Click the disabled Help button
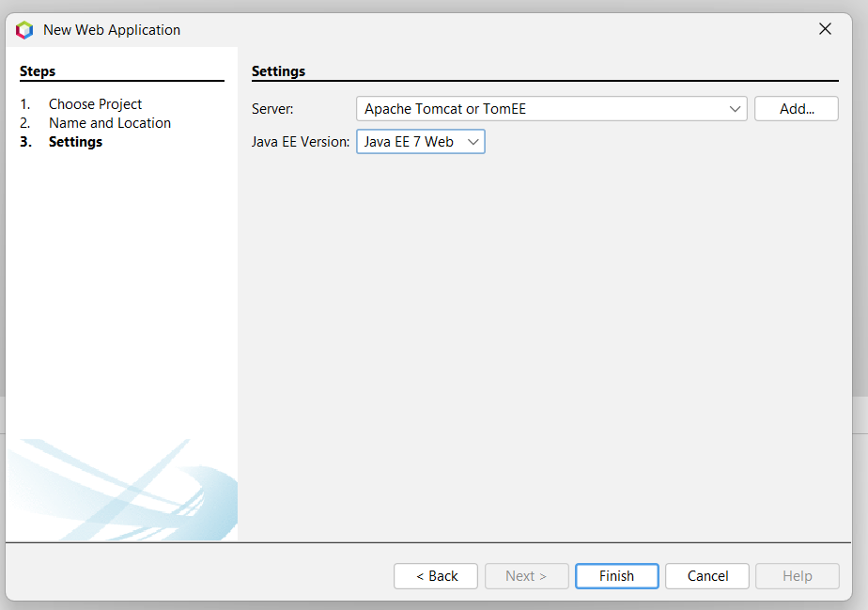Image resolution: width=868 pixels, height=610 pixels. point(798,576)
